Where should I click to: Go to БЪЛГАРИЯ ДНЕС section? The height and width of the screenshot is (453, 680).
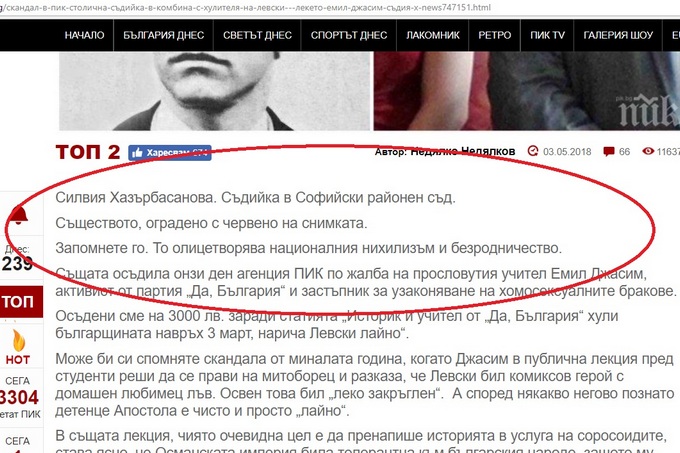(163, 35)
